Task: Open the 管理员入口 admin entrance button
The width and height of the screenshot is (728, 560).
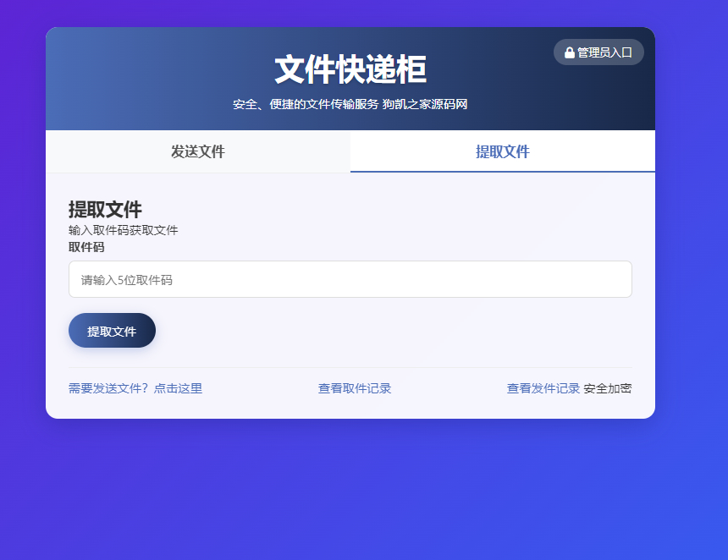Action: (x=598, y=52)
